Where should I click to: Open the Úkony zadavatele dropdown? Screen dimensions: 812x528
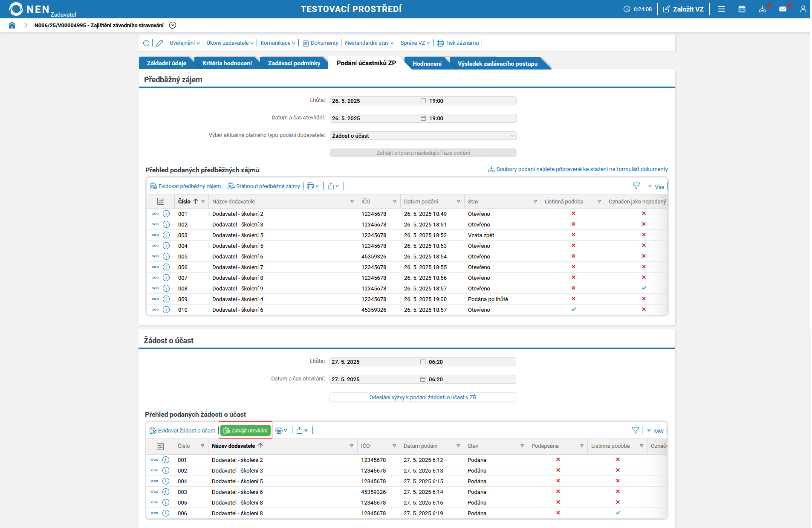(230, 43)
